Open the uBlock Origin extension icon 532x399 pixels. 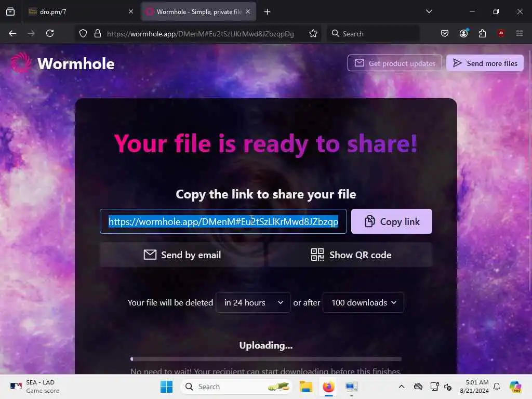pos(501,33)
